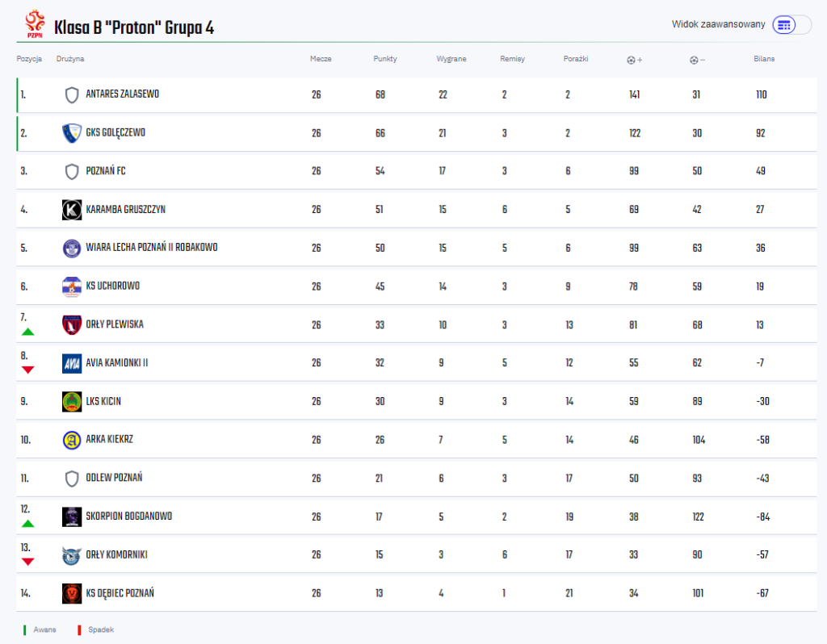Click the Spadek legend label

[101, 629]
